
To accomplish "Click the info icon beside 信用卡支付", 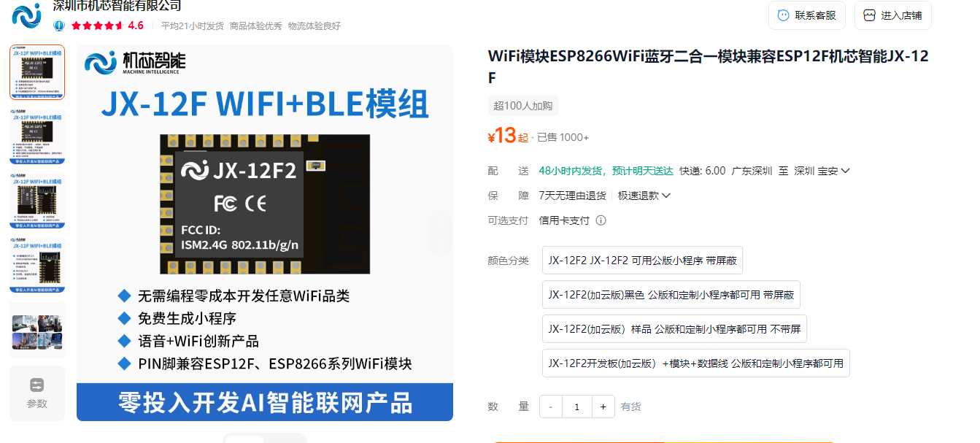I will click(601, 220).
